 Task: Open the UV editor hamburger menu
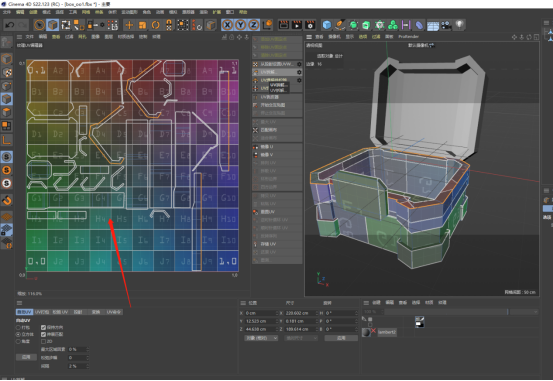point(19,37)
